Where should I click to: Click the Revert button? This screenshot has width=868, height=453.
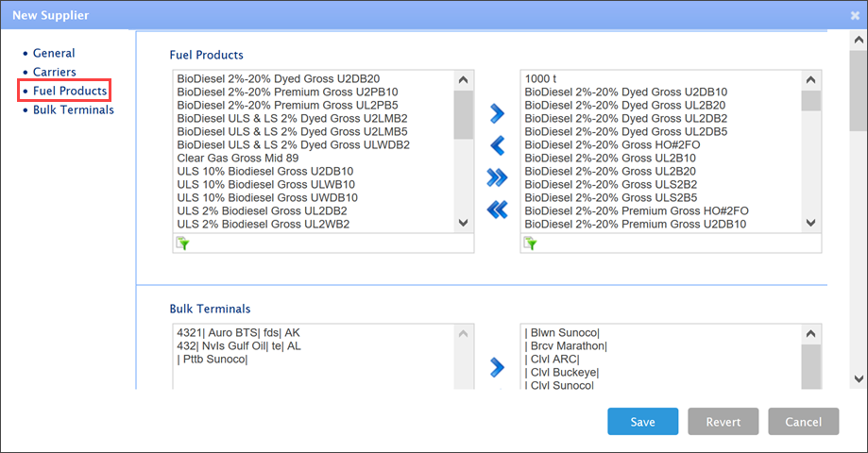(723, 422)
